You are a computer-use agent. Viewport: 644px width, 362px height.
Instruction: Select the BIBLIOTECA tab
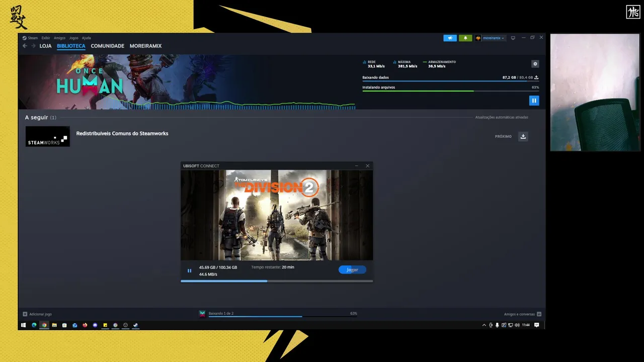[x=71, y=46]
